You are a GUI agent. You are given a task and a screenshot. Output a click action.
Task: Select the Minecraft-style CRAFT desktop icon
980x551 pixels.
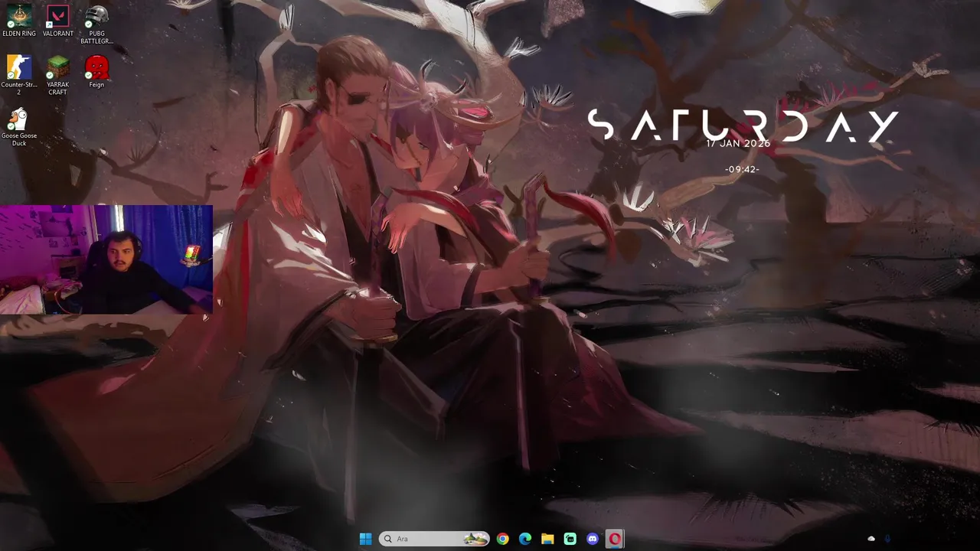point(58,75)
